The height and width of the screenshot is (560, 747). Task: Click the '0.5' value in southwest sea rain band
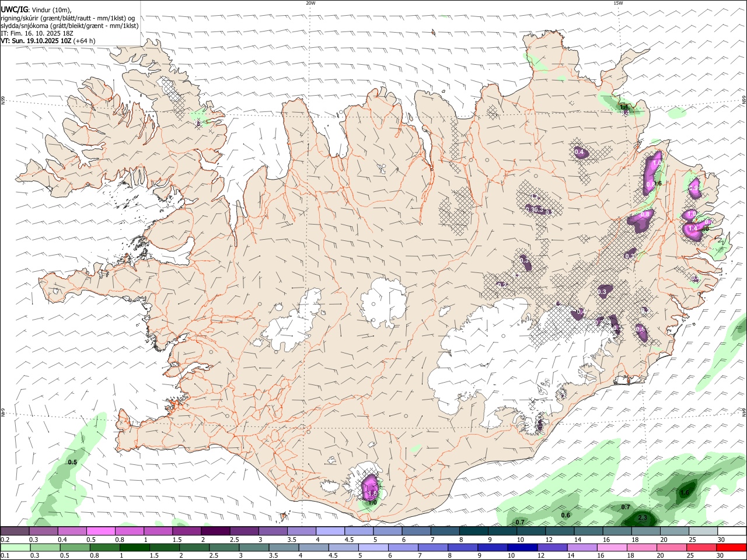click(72, 462)
